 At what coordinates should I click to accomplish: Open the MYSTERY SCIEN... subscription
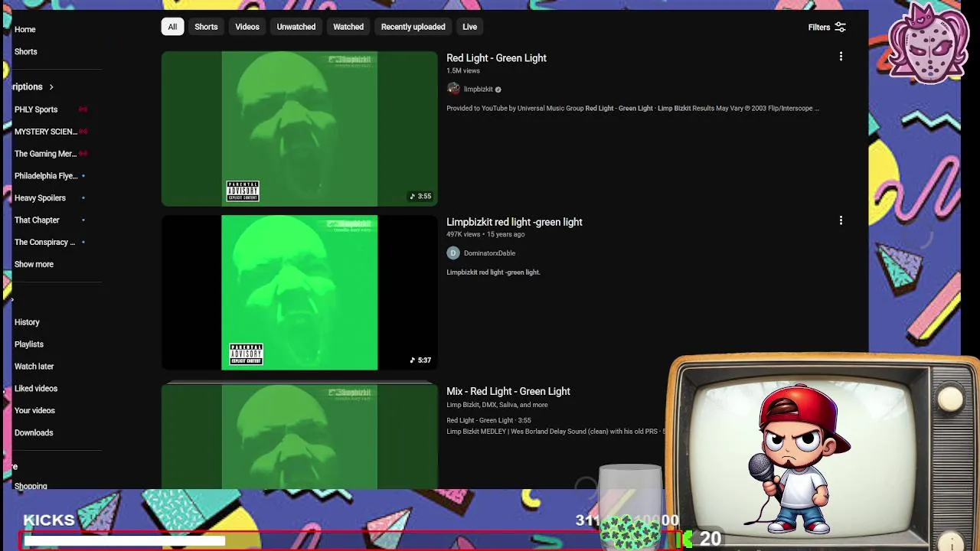(46, 132)
